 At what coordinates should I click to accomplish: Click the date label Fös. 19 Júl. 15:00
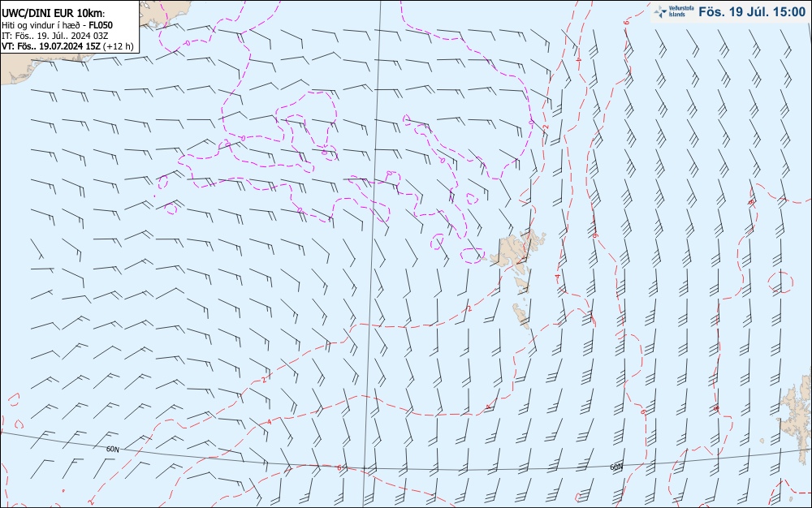[752, 12]
